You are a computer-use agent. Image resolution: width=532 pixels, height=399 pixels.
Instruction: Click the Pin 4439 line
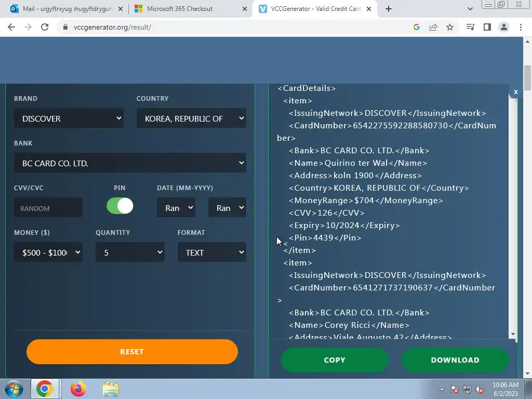(325, 238)
